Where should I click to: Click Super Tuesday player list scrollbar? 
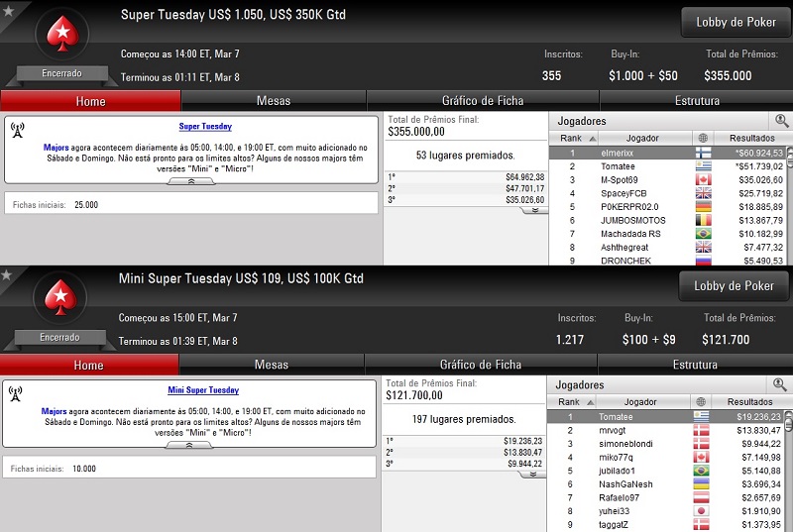789,206
